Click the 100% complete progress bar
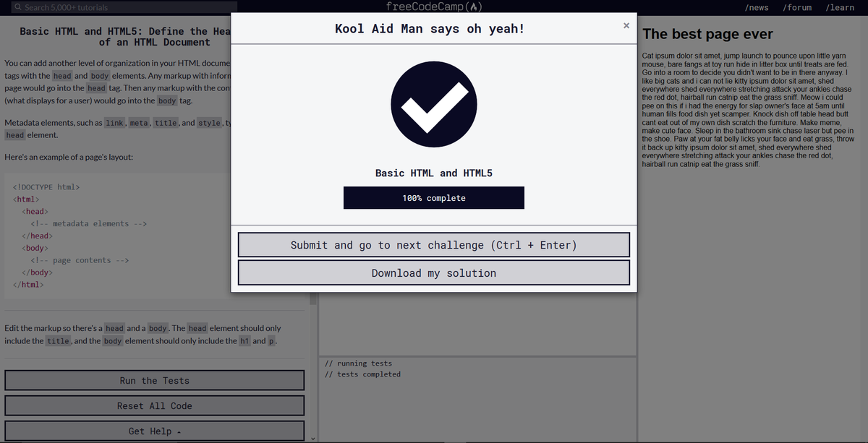The width and height of the screenshot is (868, 443). point(434,198)
